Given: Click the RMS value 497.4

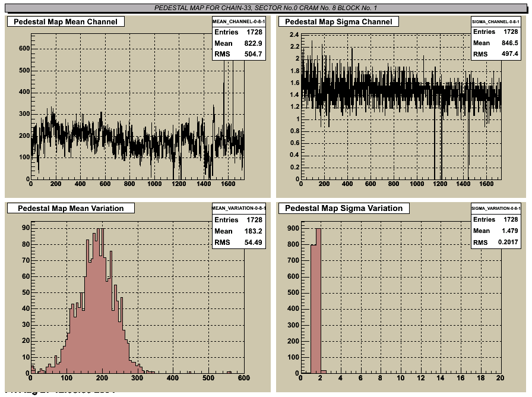Looking at the screenshot, I should pyautogui.click(x=509, y=54).
